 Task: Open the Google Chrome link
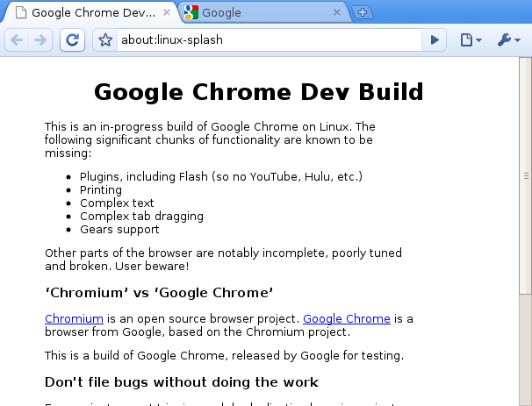click(x=347, y=319)
